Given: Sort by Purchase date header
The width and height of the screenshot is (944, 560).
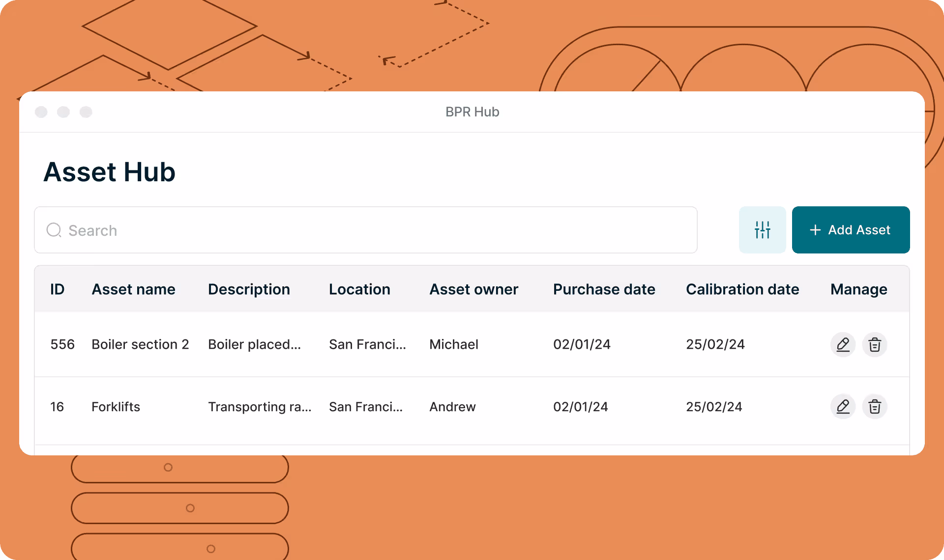Looking at the screenshot, I should point(604,289).
